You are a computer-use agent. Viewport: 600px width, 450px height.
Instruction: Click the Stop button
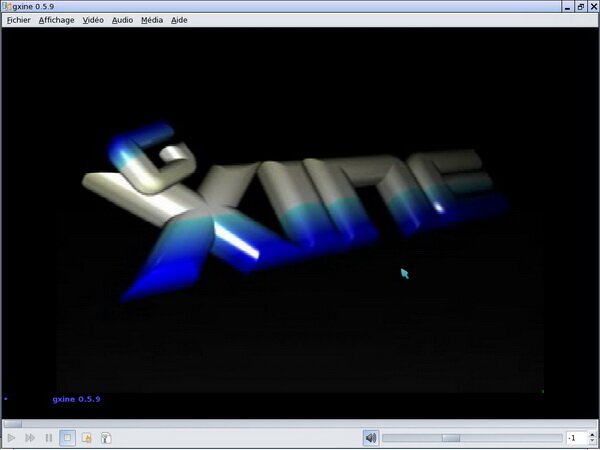[x=67, y=438]
